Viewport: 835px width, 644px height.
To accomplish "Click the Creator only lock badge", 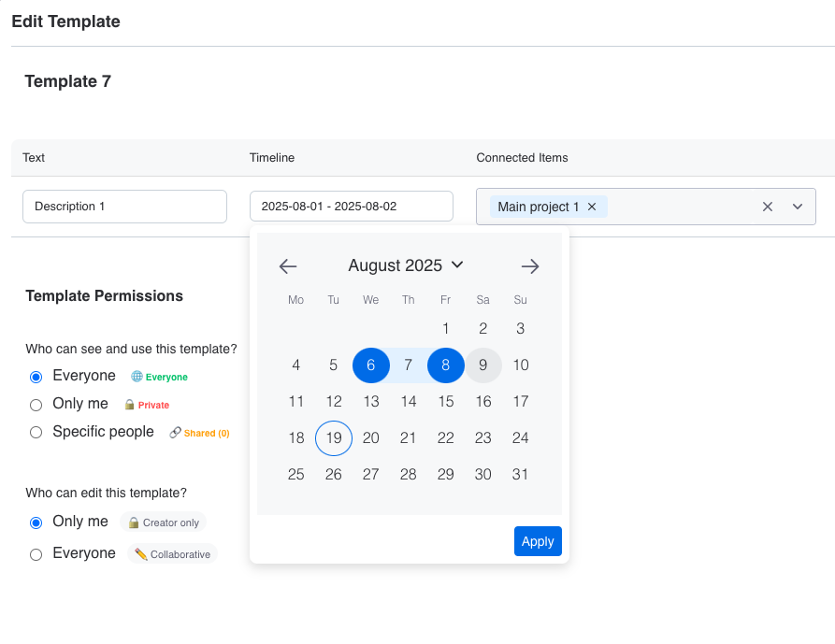I will (164, 522).
